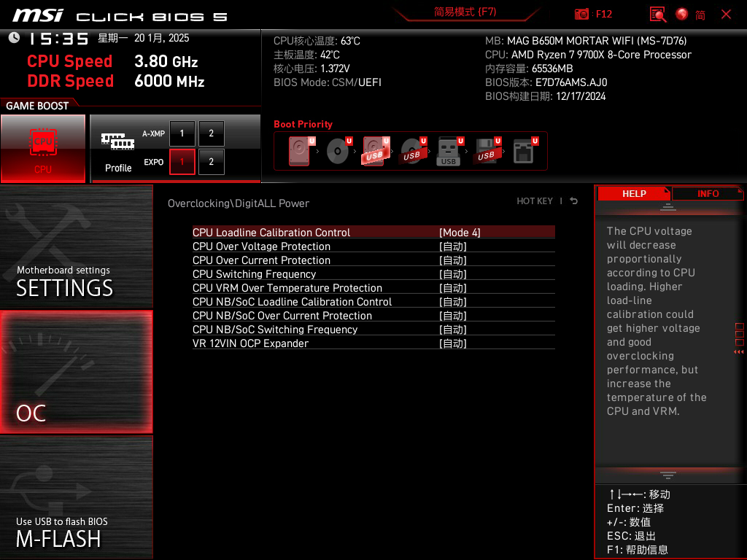Open VR 12VIN OCP Expander value options
Screen dimensions: 747x560
tap(452, 343)
